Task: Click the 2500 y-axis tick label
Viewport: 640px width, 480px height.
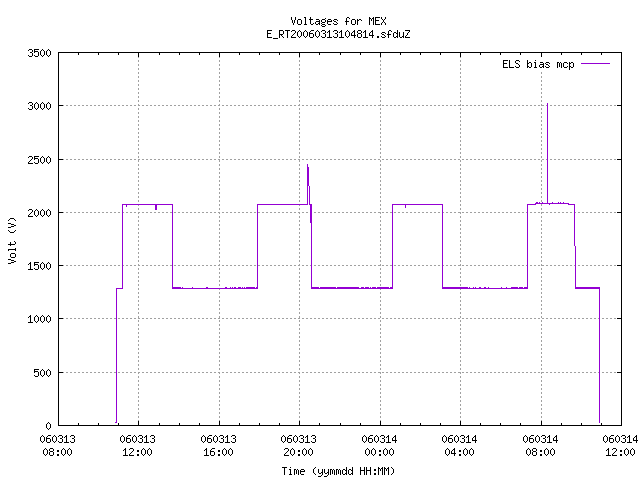Action: (x=39, y=160)
